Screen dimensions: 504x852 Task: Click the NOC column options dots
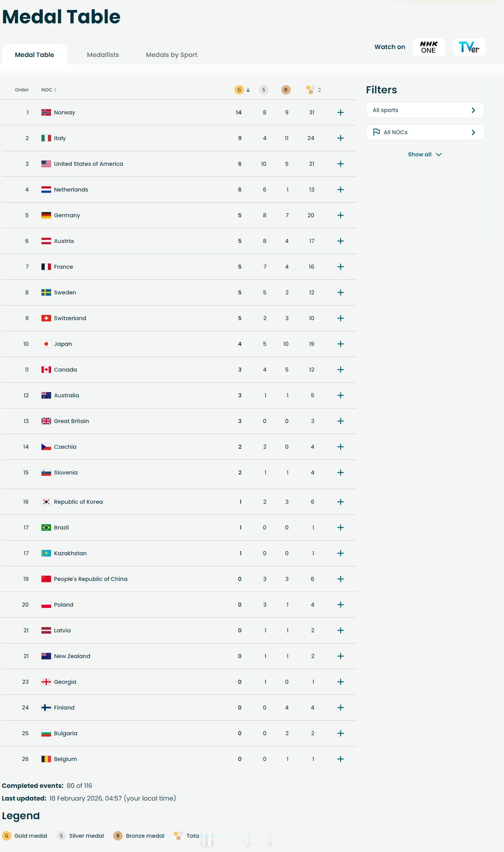point(55,90)
